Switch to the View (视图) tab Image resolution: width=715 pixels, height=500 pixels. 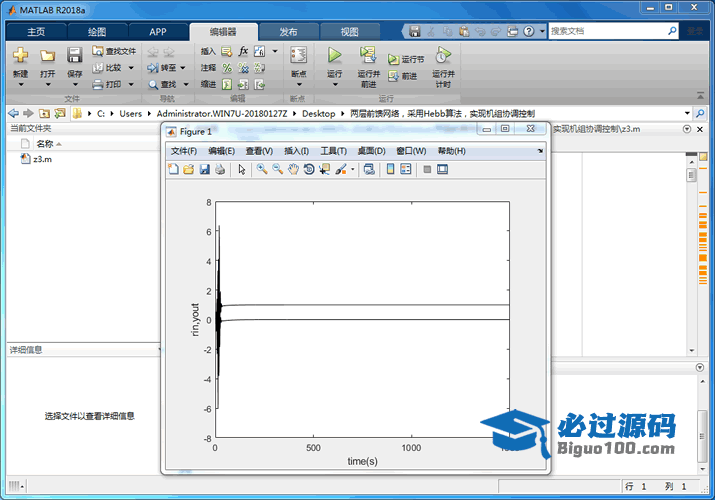350,32
